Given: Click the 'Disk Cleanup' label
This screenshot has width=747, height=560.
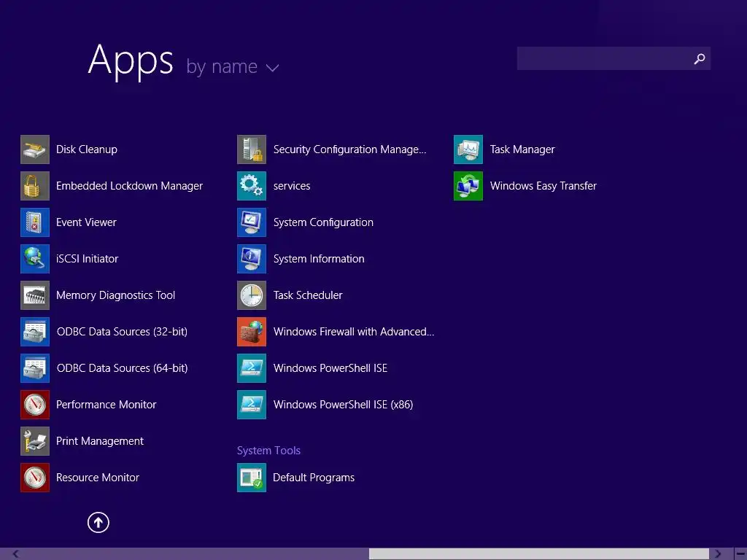Looking at the screenshot, I should (87, 149).
